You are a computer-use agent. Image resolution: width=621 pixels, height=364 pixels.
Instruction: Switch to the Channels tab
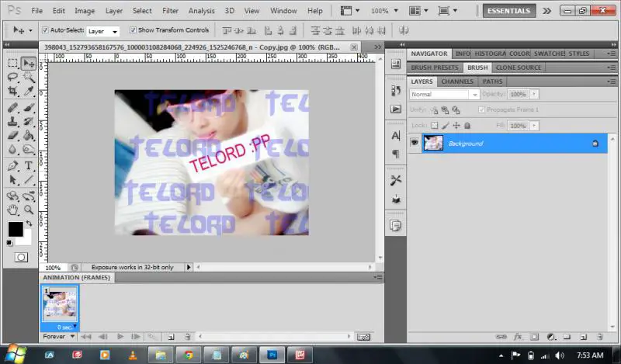coord(457,81)
